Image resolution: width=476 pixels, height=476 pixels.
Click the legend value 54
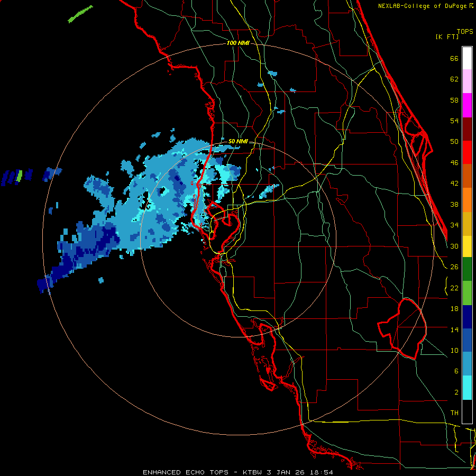click(x=454, y=121)
